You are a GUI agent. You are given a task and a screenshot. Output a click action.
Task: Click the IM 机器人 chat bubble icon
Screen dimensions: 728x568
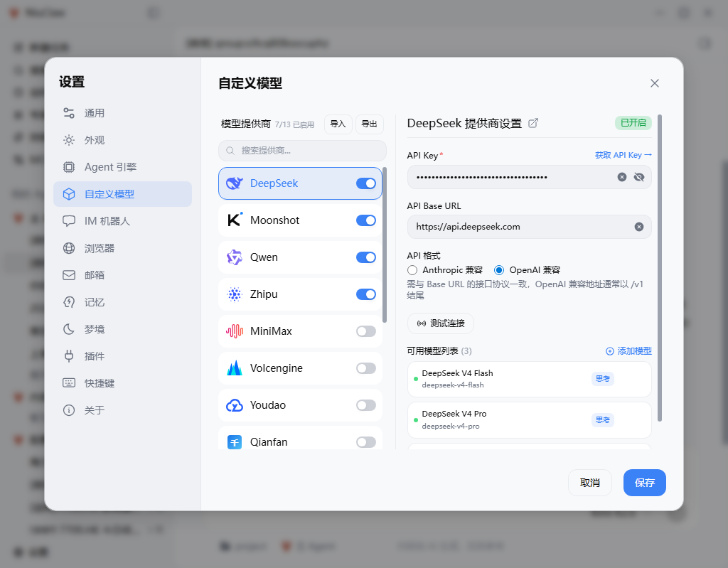coord(69,220)
